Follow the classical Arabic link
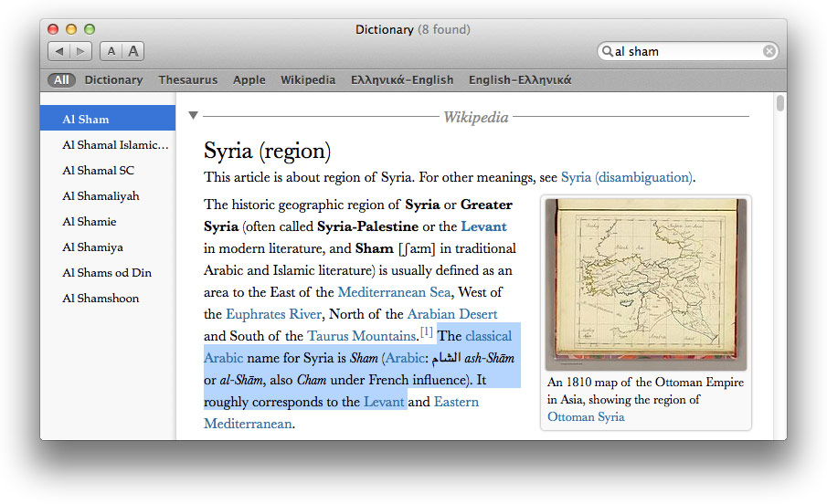 click(488, 336)
